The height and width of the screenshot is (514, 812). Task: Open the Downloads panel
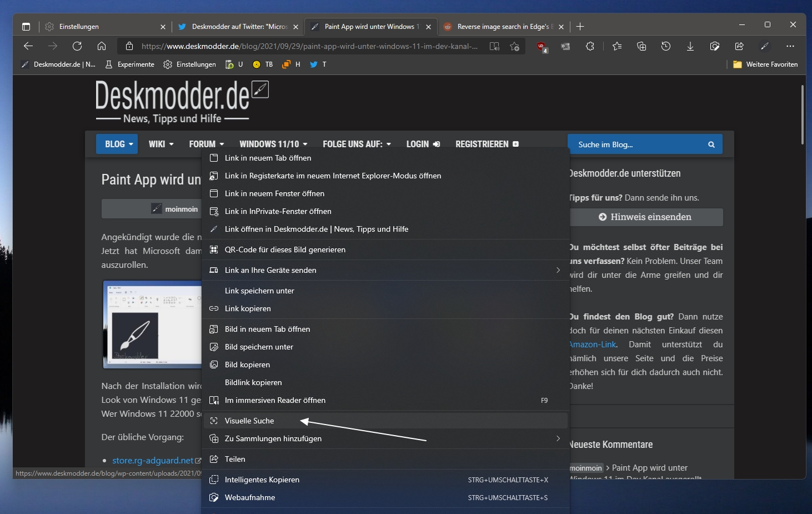pyautogui.click(x=690, y=46)
